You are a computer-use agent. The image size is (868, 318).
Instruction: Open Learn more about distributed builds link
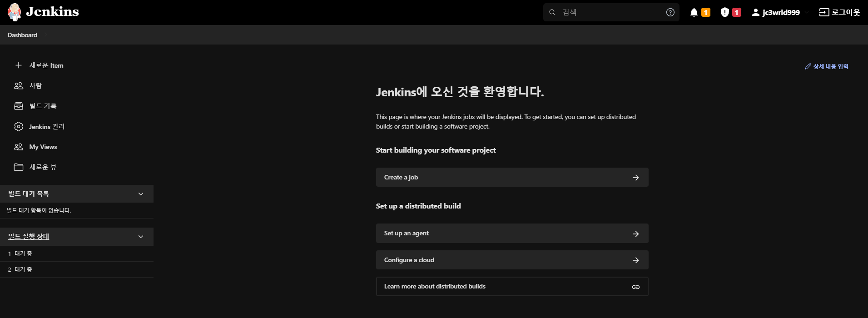(512, 287)
